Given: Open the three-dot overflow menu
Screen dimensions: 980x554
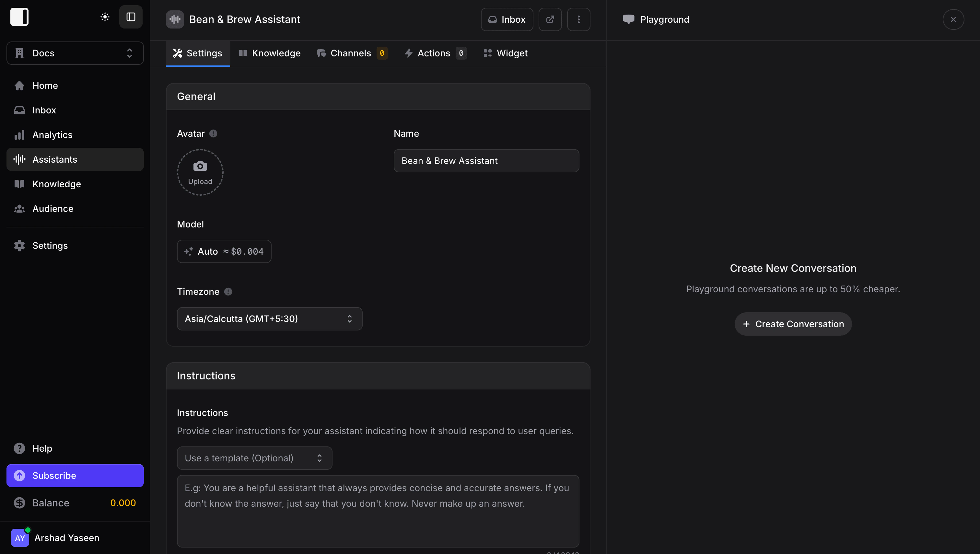Looking at the screenshot, I should pyautogui.click(x=578, y=19).
